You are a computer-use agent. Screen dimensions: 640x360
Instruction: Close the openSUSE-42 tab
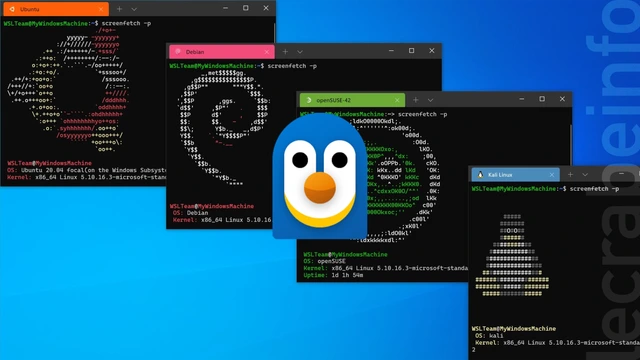click(x=397, y=100)
